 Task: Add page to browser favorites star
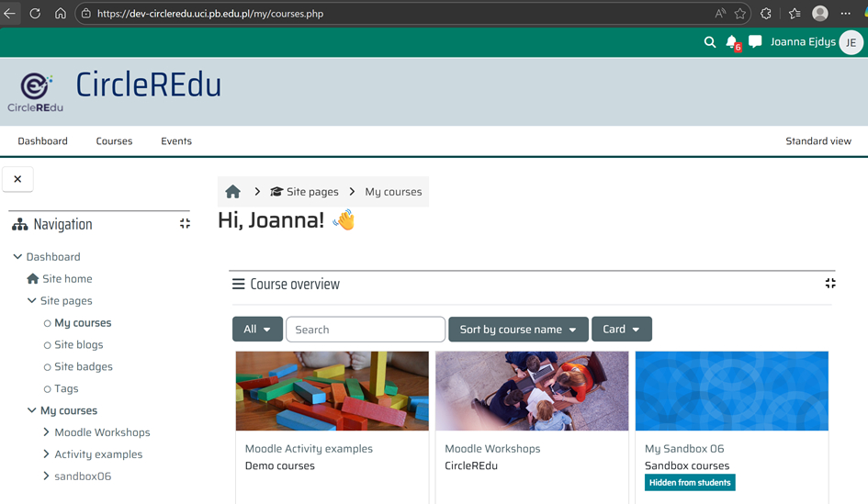point(740,14)
